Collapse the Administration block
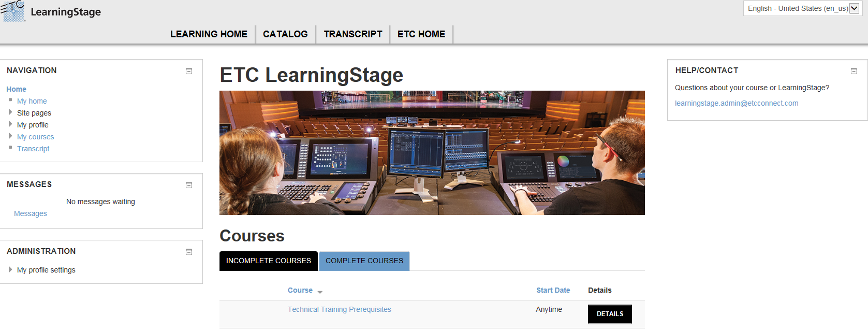Screen dimensions: 868x330 [x=189, y=252]
